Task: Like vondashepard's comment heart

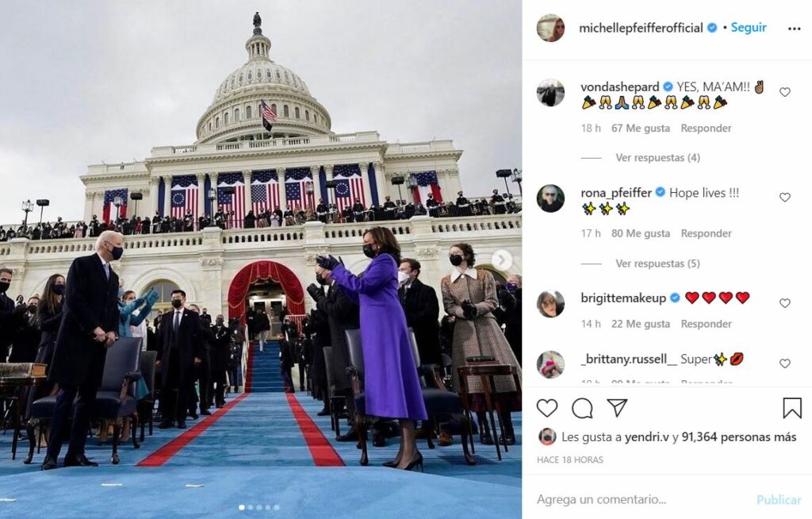Action: click(785, 92)
